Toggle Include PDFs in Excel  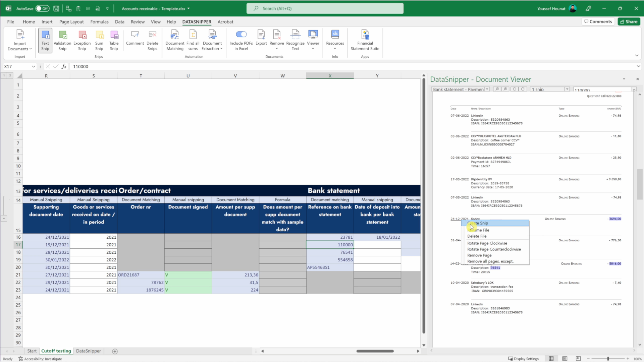coord(241,35)
